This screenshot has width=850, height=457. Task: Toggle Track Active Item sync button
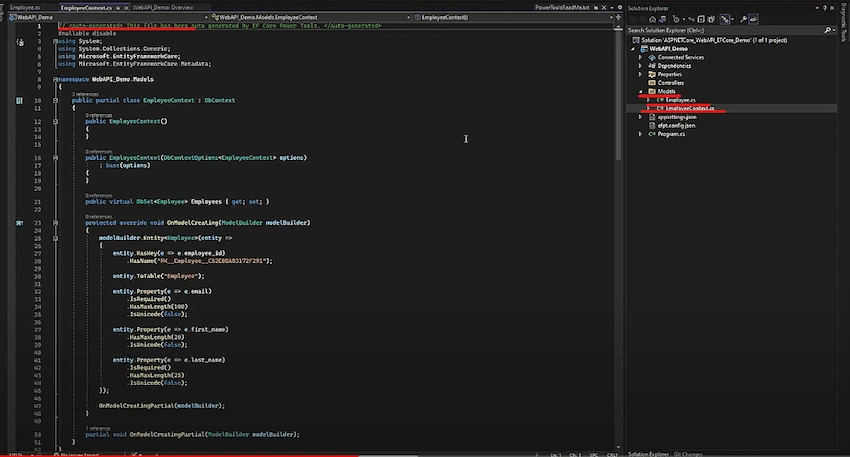(x=691, y=19)
